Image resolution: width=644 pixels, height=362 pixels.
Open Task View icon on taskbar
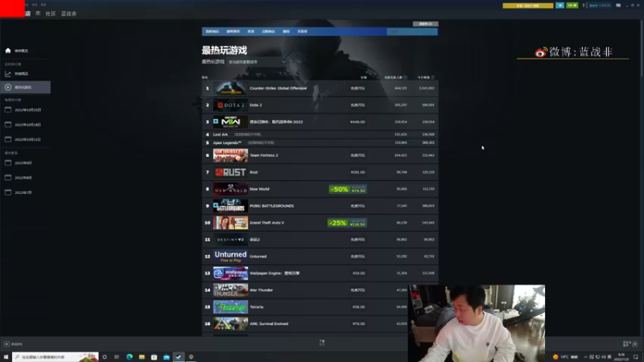coord(117,357)
